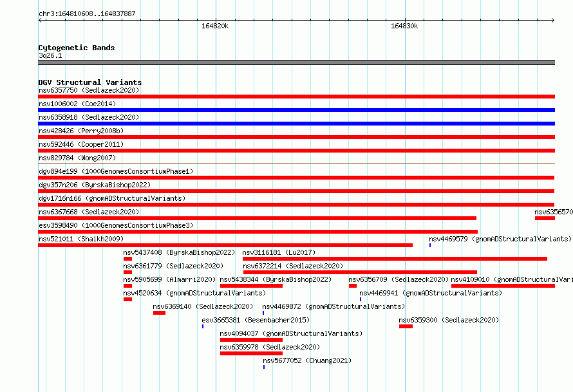Open the nsv6358918 (Sedlazeck2020) variant label

tap(89, 117)
